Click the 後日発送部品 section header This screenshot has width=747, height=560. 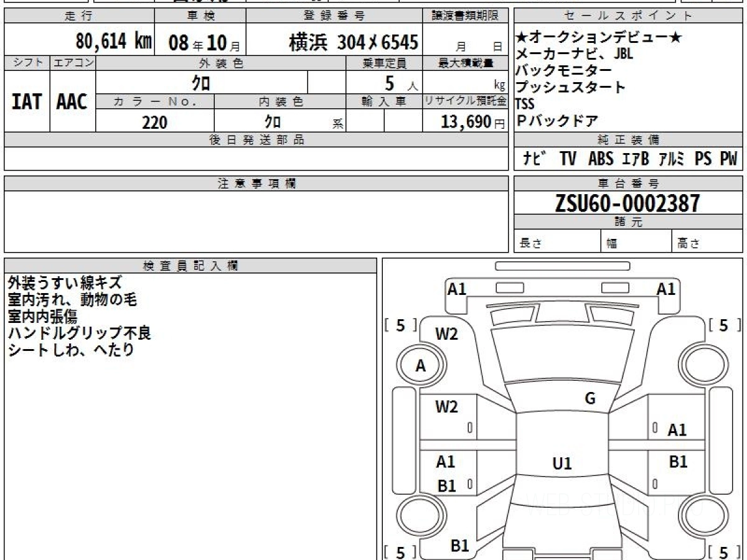[256, 139]
